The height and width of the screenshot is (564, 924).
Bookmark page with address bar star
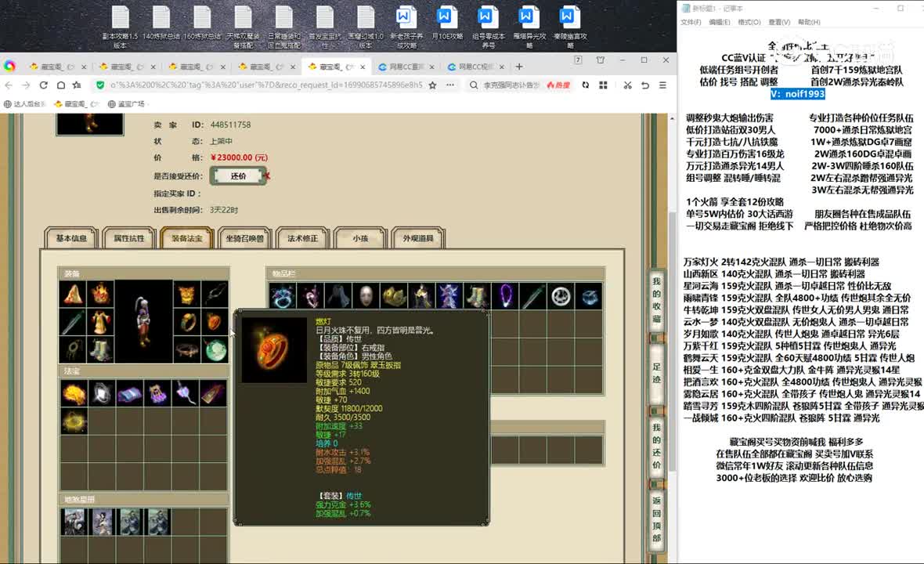(x=432, y=85)
